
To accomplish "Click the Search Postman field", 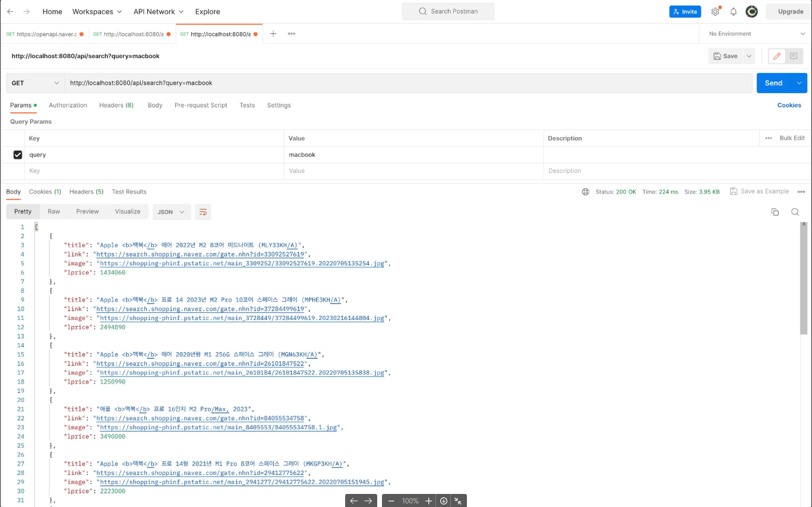I will [x=448, y=11].
